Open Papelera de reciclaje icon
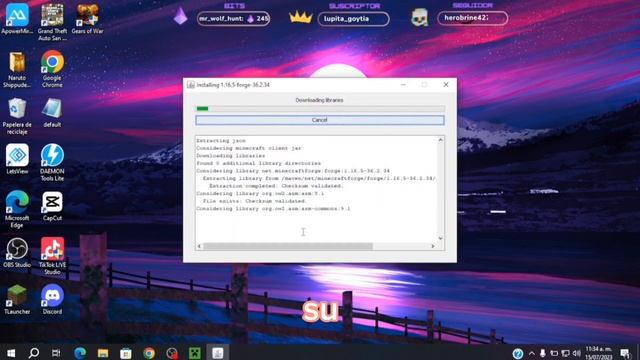The width and height of the screenshot is (640, 360). (17, 116)
